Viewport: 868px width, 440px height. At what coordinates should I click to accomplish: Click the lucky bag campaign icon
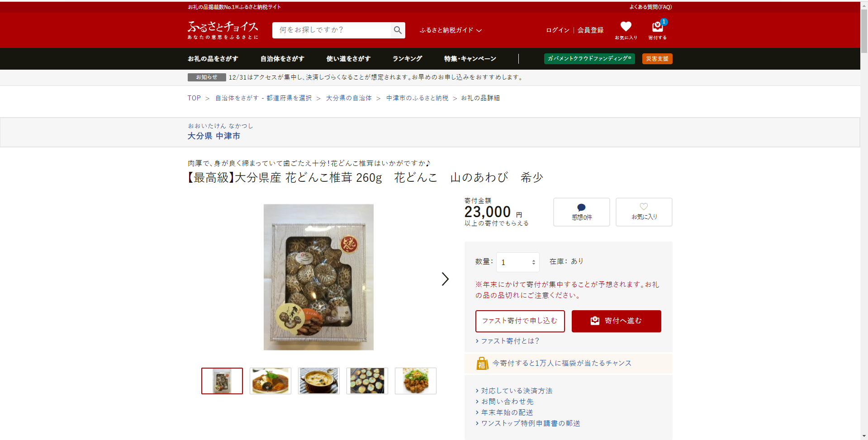click(482, 363)
